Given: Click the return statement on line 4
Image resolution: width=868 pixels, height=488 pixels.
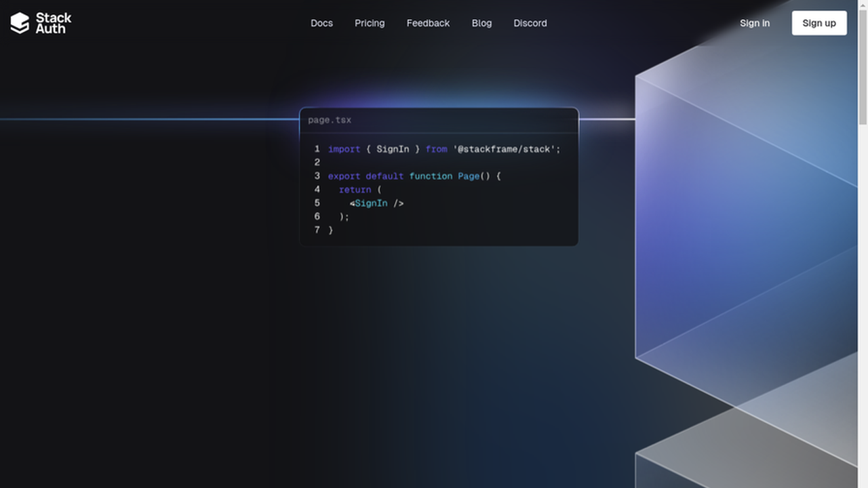Looking at the screenshot, I should 360,190.
